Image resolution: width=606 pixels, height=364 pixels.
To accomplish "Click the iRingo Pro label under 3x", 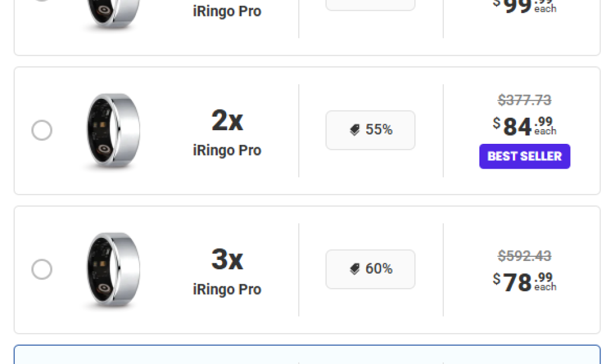I will (227, 289).
